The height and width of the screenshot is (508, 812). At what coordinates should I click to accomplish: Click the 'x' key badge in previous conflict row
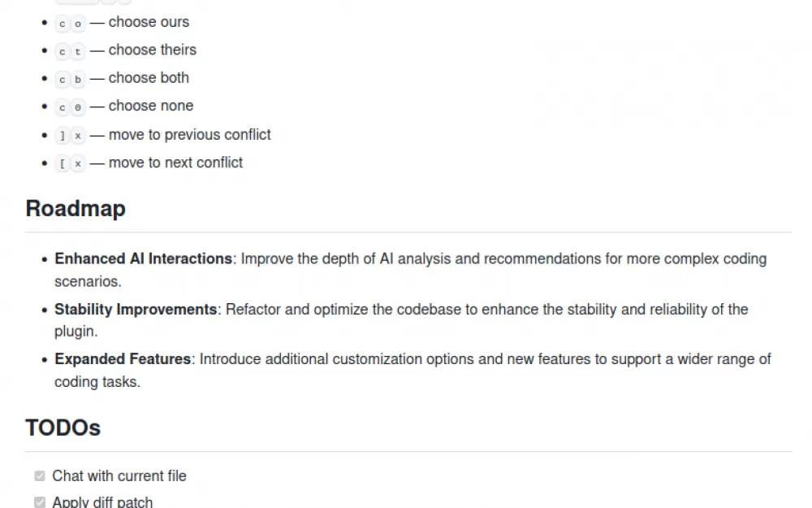[x=78, y=136]
